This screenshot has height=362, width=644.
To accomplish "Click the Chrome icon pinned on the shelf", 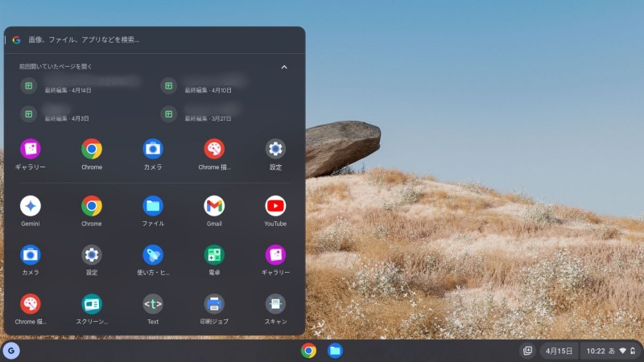I will [x=308, y=351].
